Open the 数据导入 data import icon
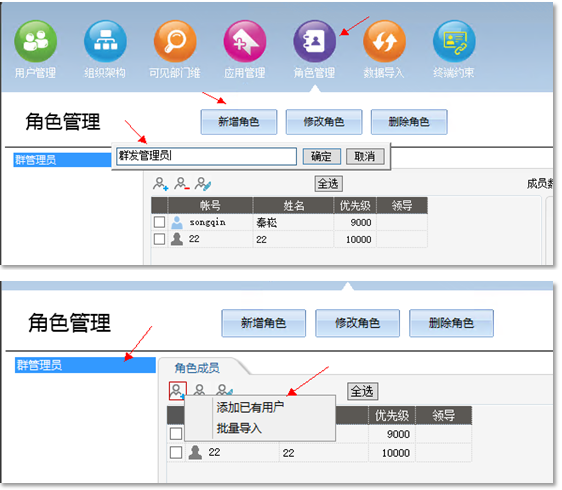This screenshot has width=562, height=490. pyautogui.click(x=384, y=41)
